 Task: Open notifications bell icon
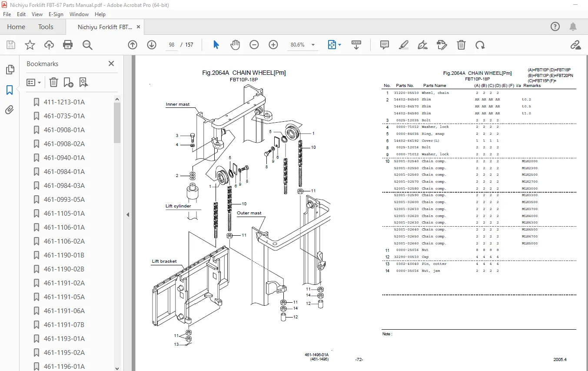point(574,27)
